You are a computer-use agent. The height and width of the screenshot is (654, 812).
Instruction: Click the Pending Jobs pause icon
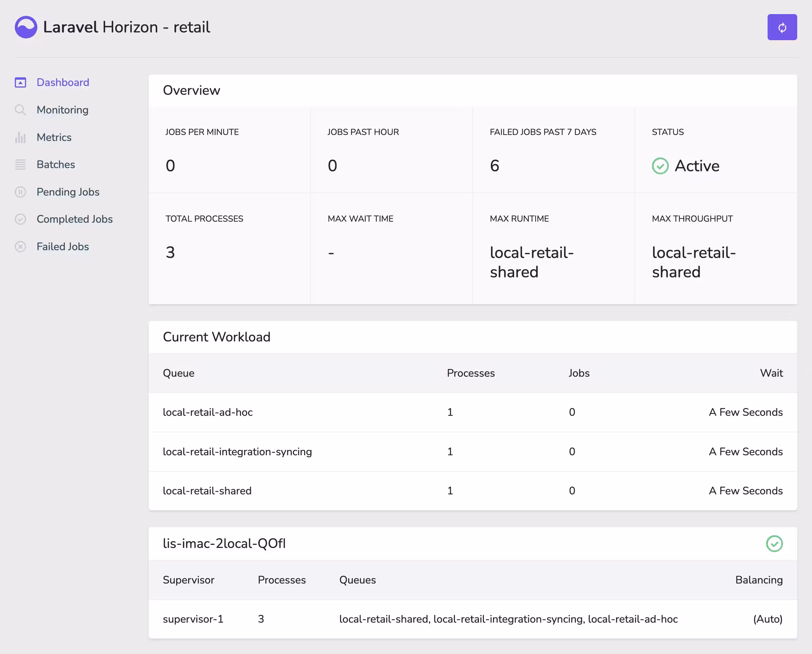[20, 192]
